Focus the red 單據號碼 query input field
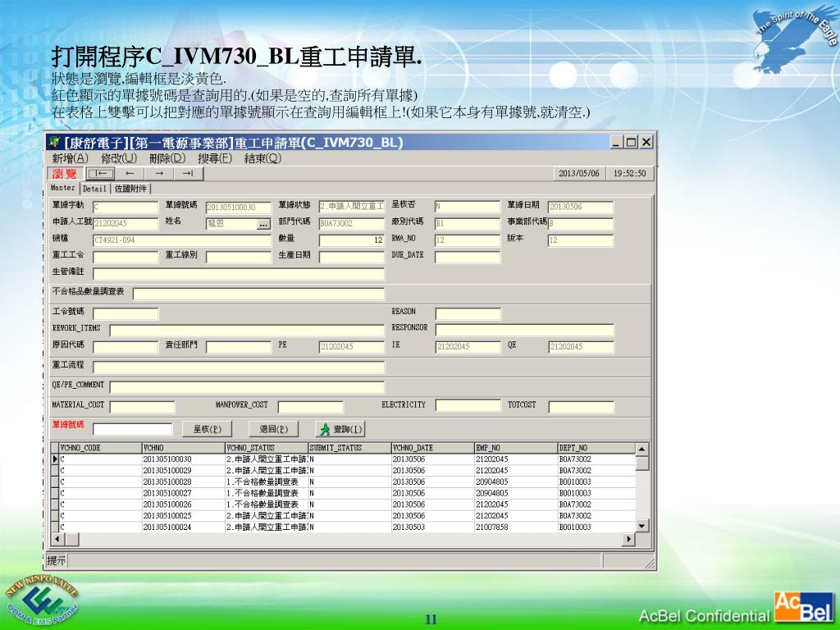840x630 pixels. pyautogui.click(x=132, y=428)
